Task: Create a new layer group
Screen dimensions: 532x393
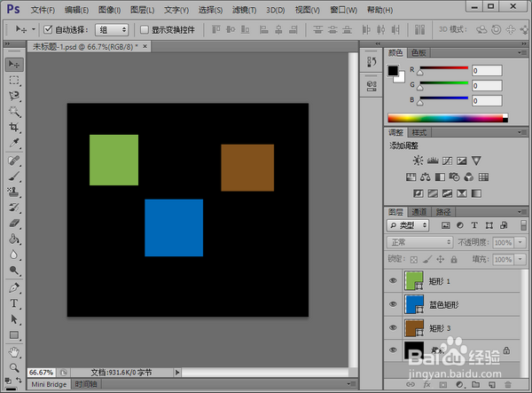Action: tap(475, 384)
